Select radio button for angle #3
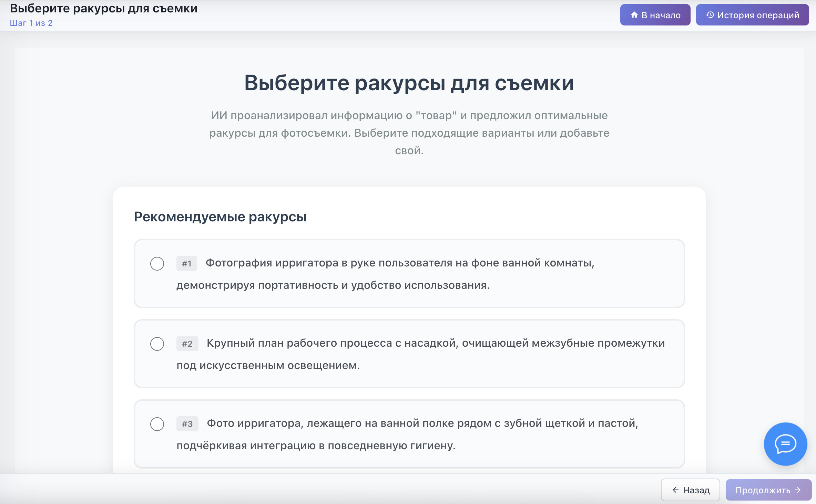This screenshot has width=816, height=504. [157, 424]
